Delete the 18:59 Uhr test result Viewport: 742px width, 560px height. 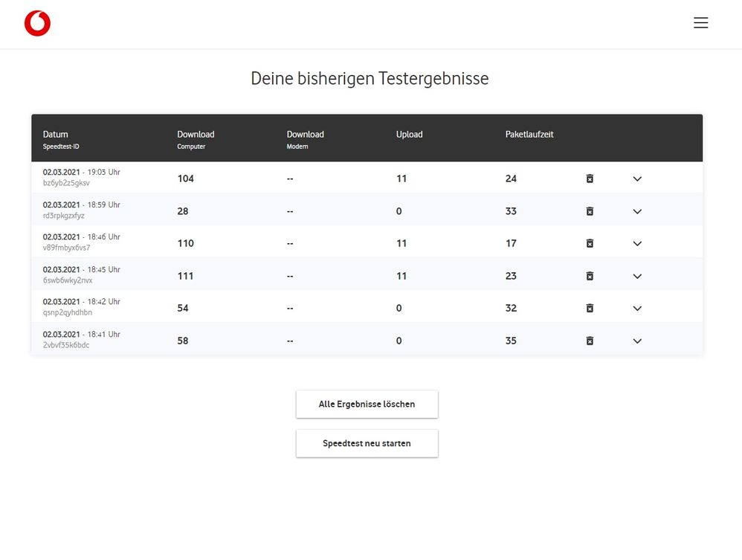[590, 211]
